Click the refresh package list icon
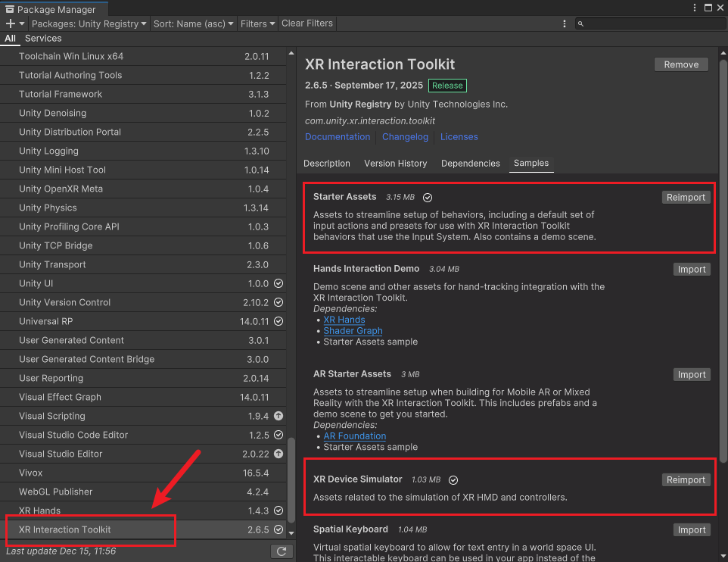728x562 pixels. [282, 551]
